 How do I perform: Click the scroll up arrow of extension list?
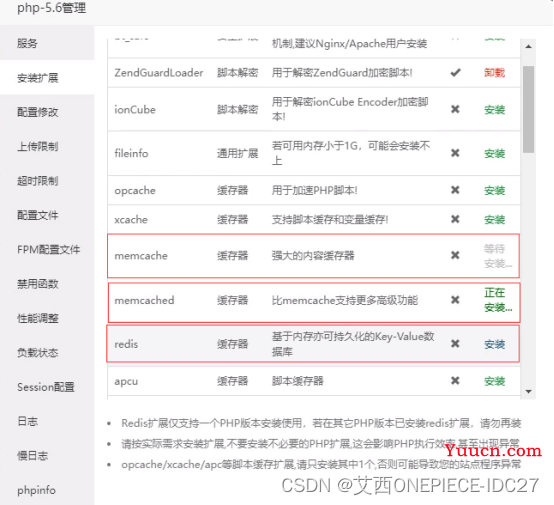coord(529,46)
